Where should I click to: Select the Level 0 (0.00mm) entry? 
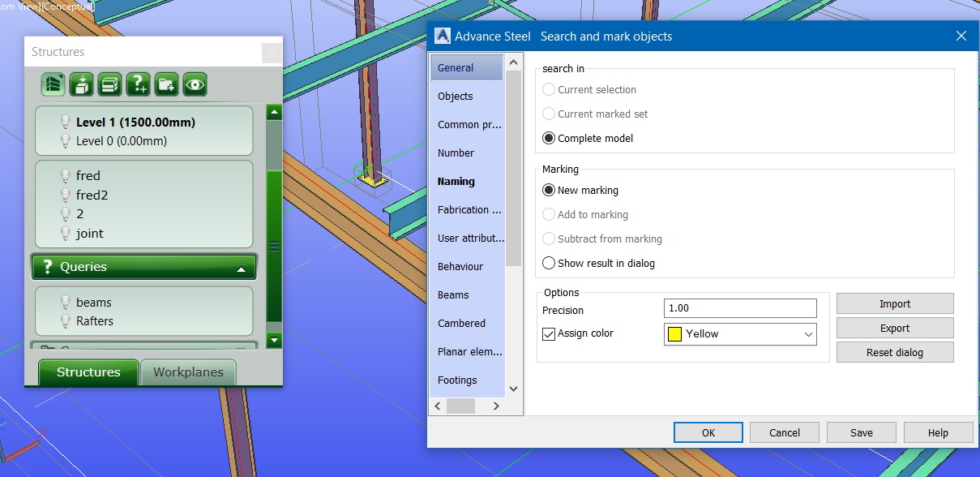[122, 141]
